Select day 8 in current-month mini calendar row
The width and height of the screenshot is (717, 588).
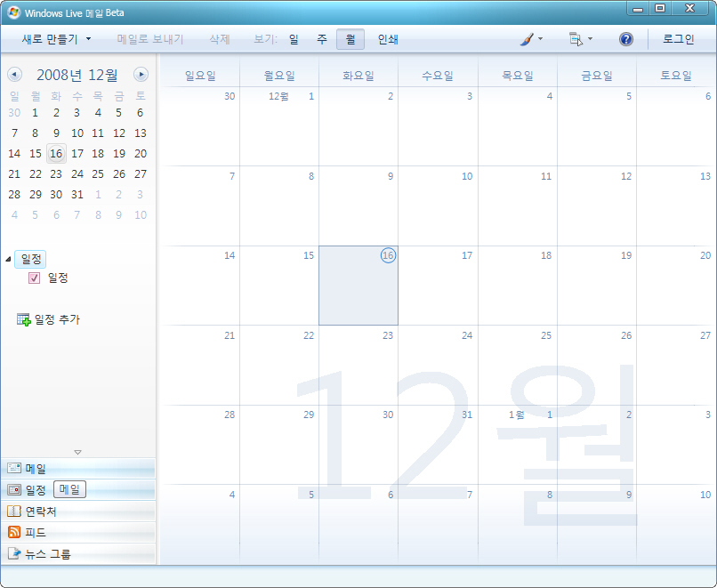(36, 133)
